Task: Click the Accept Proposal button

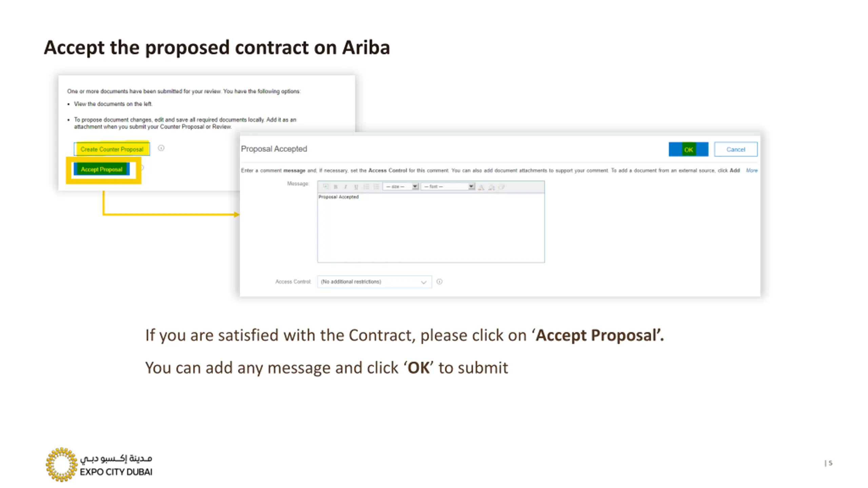Action: click(101, 169)
